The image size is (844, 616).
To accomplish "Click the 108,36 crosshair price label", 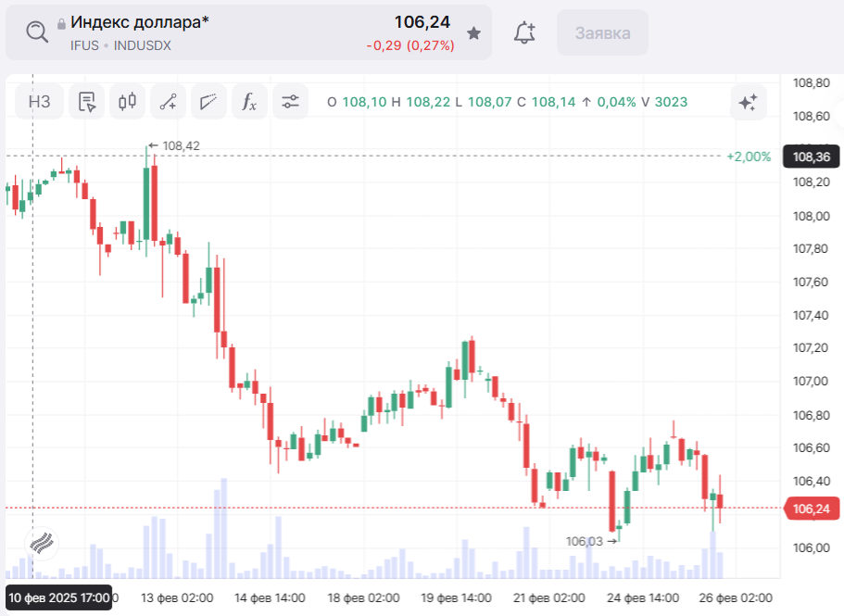I will 811,157.
